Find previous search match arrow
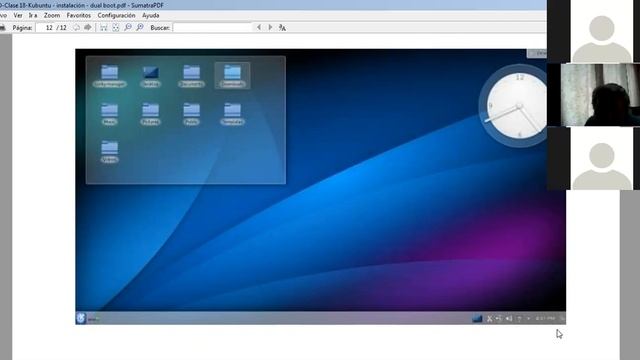640x360 pixels. (x=259, y=27)
